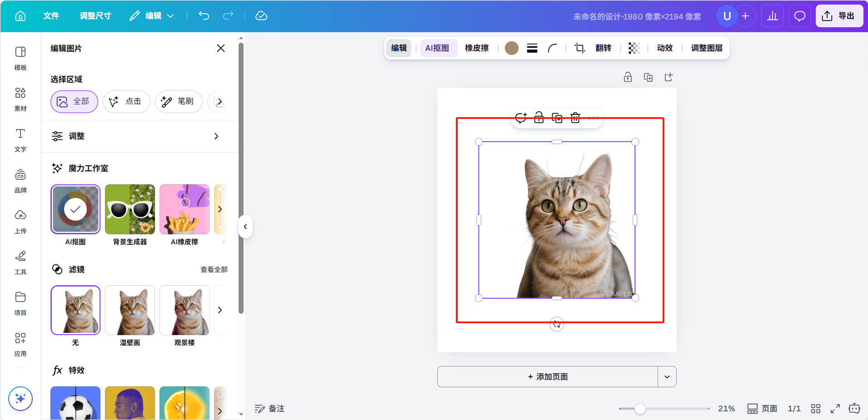Click the brown border color swatch
Image resolution: width=868 pixels, height=420 pixels.
click(512, 48)
